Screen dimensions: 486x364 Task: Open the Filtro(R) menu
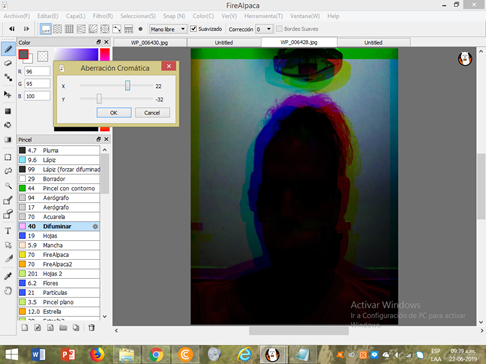click(103, 16)
